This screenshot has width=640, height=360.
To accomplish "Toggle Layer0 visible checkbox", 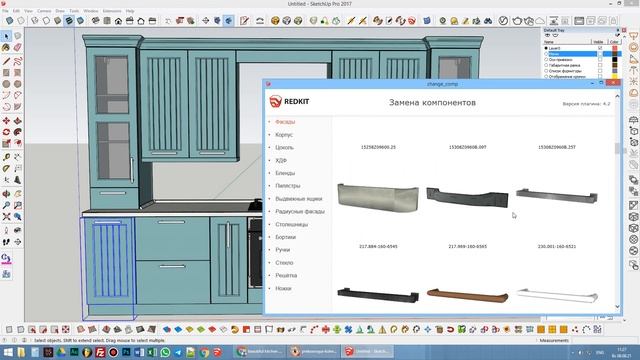I will [600, 48].
